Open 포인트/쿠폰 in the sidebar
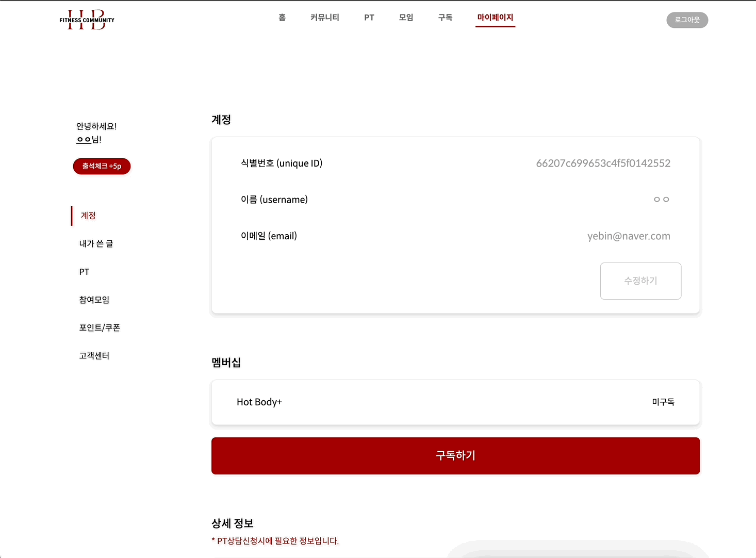The height and width of the screenshot is (558, 756). 100,327
